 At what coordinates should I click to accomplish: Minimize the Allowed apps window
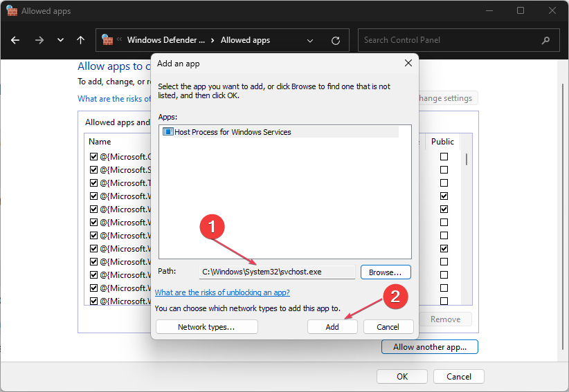point(489,10)
